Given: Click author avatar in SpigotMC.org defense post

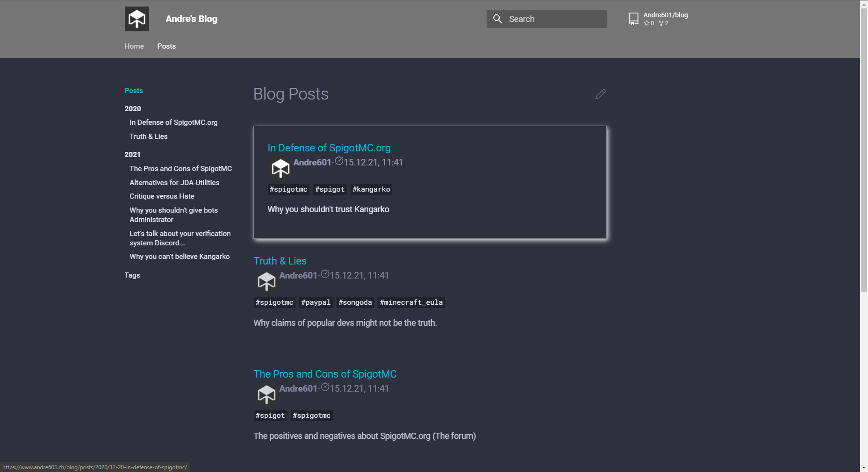Looking at the screenshot, I should pos(280,168).
